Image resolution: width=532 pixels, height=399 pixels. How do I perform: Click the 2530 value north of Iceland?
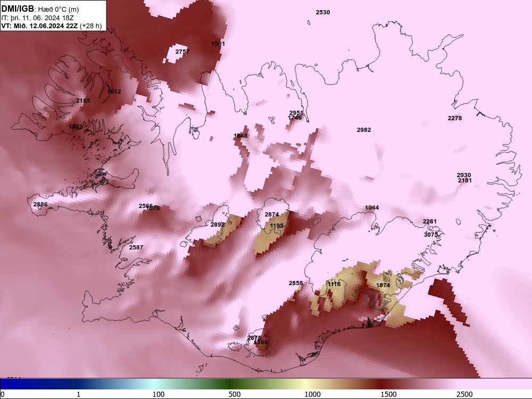point(323,12)
